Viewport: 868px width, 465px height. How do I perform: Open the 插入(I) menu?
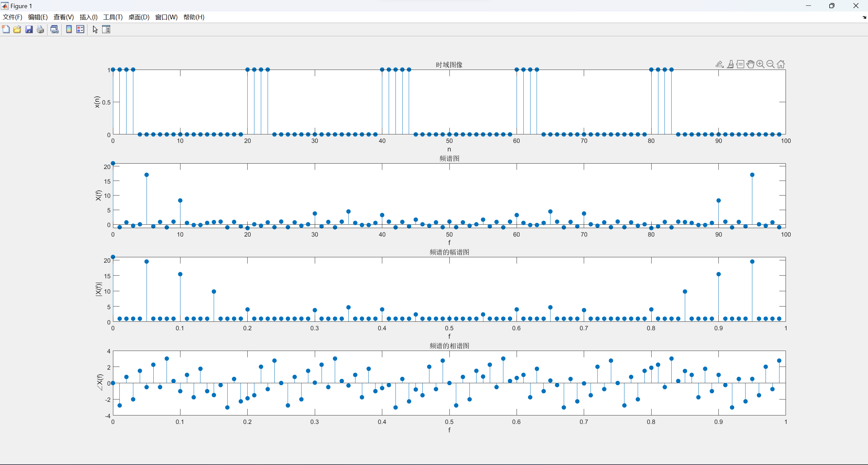tap(89, 17)
